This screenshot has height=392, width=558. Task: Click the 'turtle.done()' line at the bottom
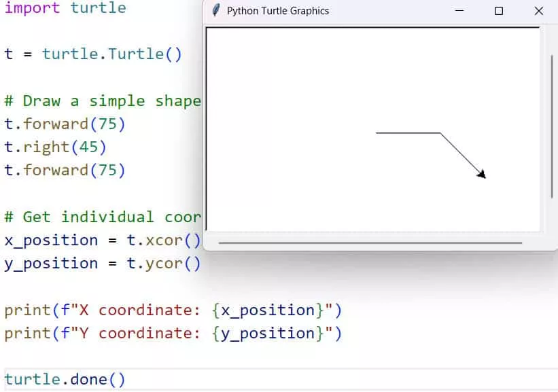(65, 379)
